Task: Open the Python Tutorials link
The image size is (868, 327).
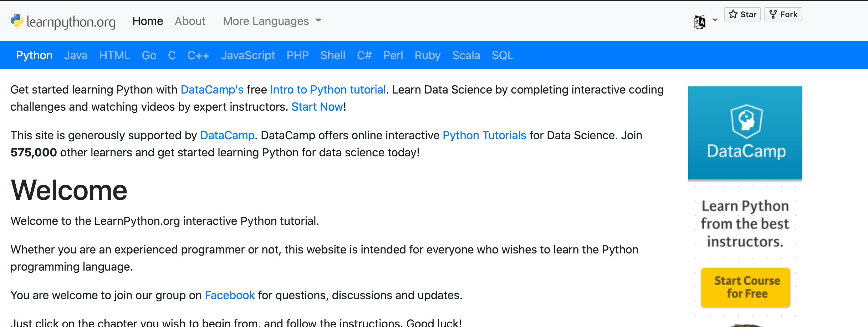Action: (x=484, y=135)
